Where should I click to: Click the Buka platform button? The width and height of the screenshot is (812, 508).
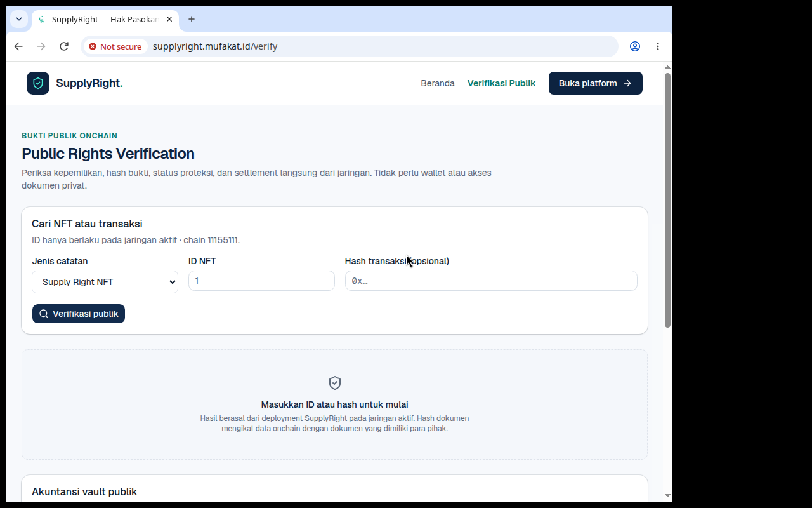596,83
